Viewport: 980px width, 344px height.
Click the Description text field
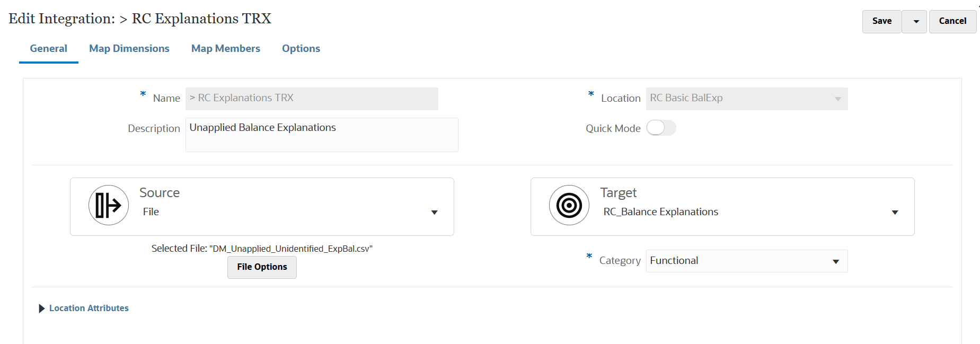321,135
